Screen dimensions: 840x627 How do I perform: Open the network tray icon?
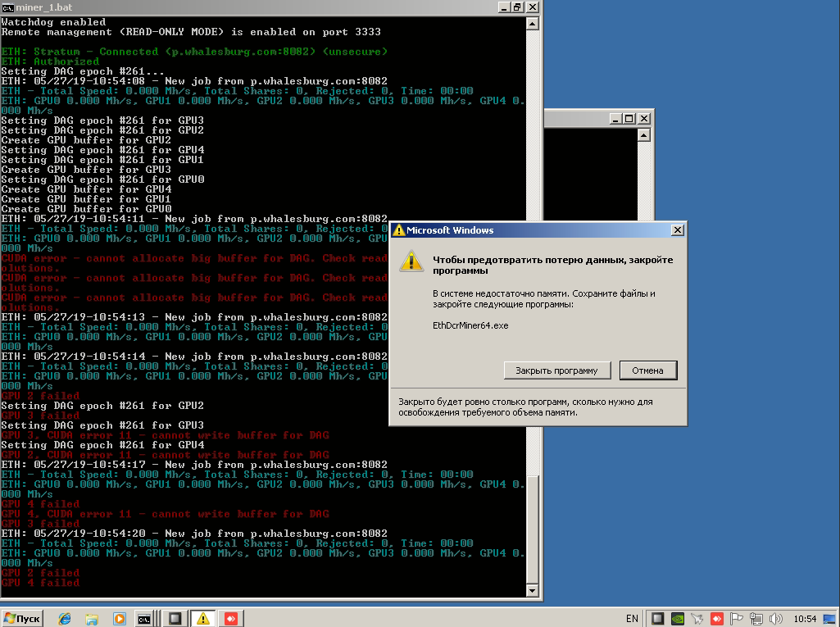pyautogui.click(x=756, y=619)
